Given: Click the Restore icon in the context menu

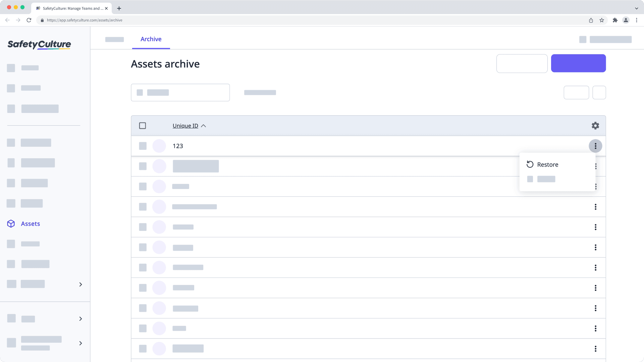Looking at the screenshot, I should click(530, 164).
